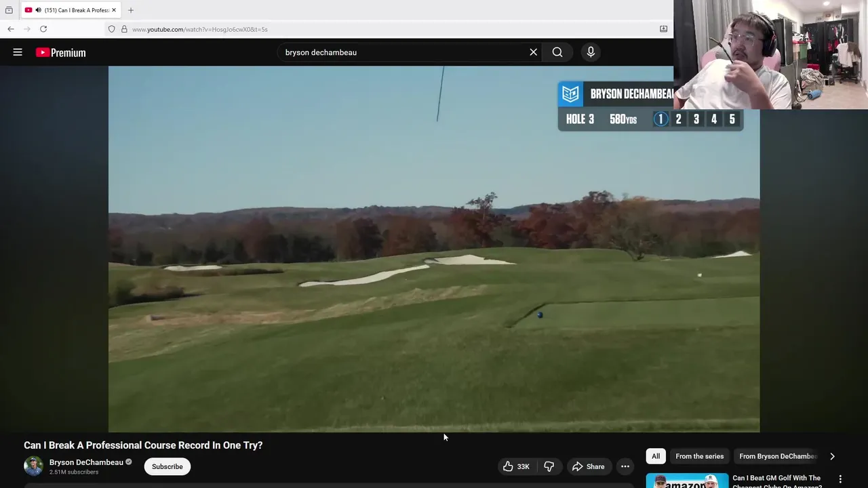Select the All filter chip
Viewport: 868px width, 488px height.
tap(656, 456)
